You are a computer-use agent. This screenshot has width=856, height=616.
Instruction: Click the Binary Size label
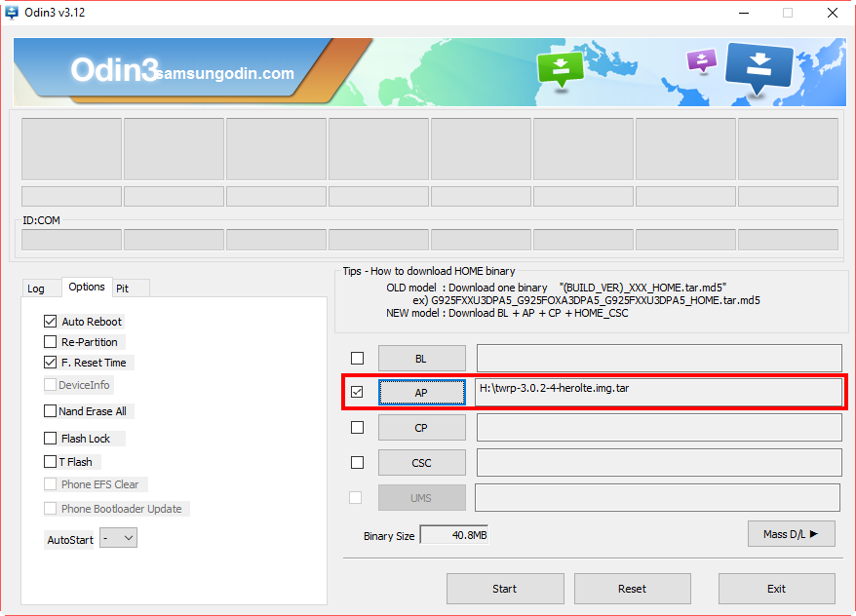(x=389, y=536)
